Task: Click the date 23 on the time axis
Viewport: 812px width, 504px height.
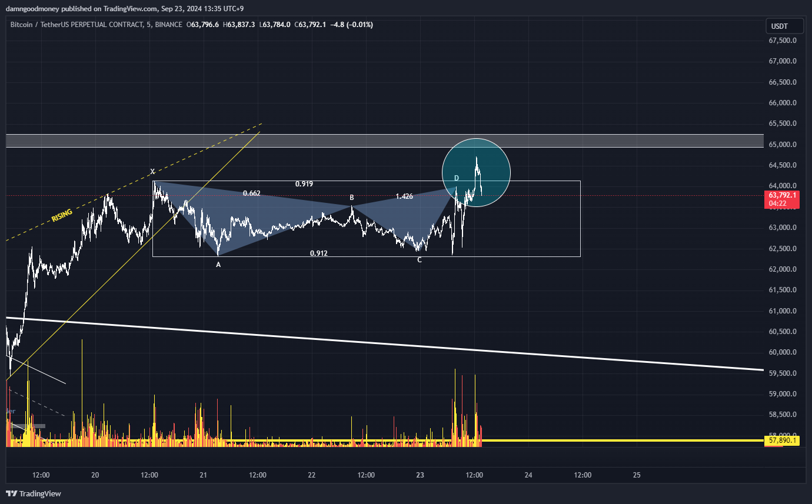Action: click(420, 475)
